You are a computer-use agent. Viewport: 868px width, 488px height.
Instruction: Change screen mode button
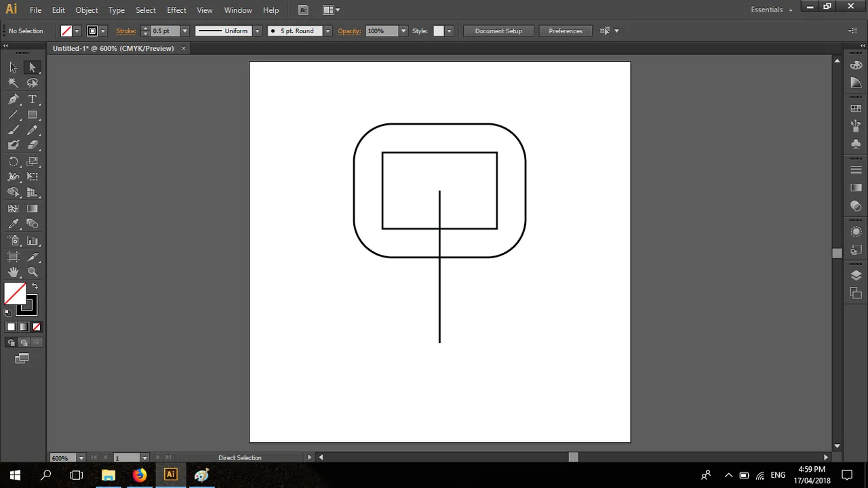click(x=22, y=359)
